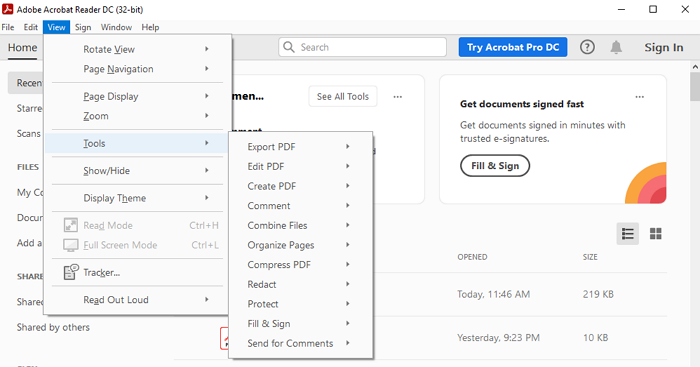Click Try Acrobat Pro DC button
Screen dimensions: 700x367
pyautogui.click(x=513, y=47)
